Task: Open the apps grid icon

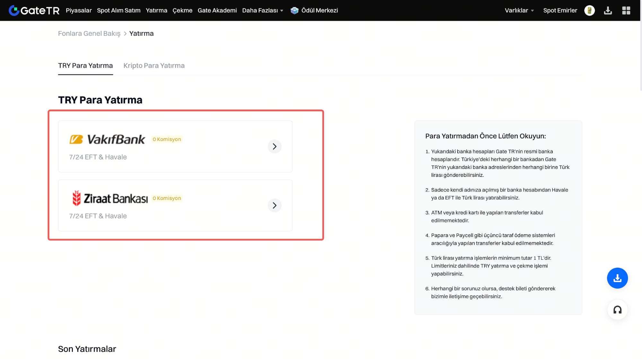Action: (x=626, y=10)
